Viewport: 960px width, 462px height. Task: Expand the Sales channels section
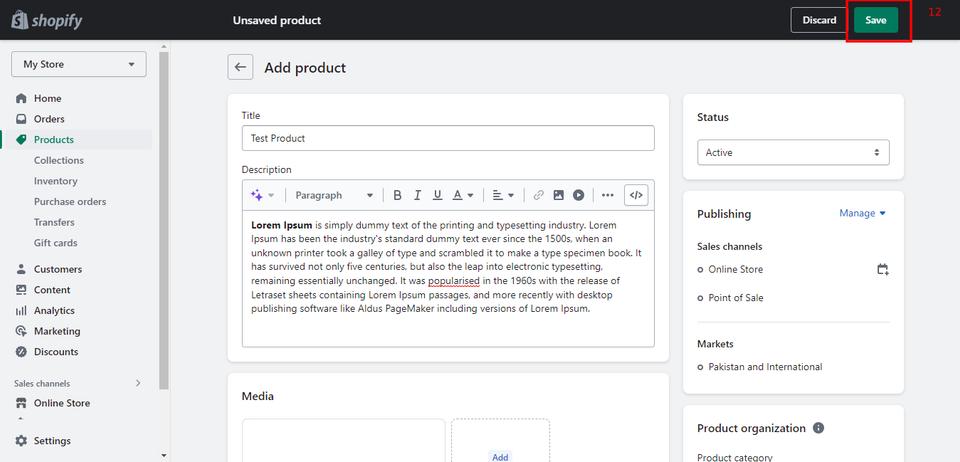(x=138, y=383)
